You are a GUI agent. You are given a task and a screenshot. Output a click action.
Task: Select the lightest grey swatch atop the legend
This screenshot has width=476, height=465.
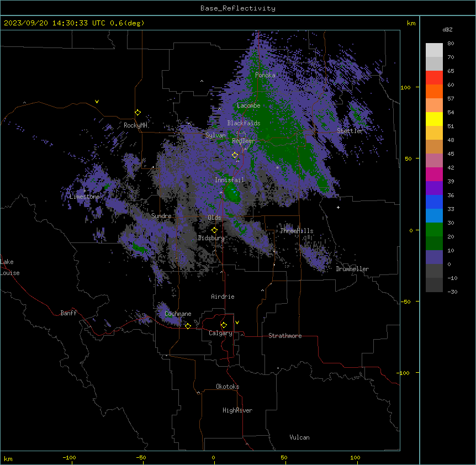(434, 50)
